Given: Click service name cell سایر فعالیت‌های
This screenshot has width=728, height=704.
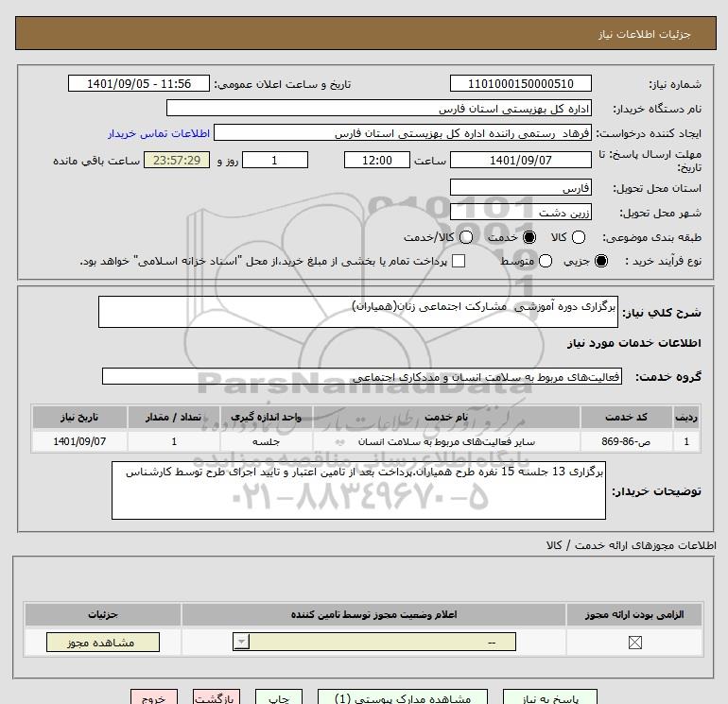Looking at the screenshot, I should tap(446, 442).
